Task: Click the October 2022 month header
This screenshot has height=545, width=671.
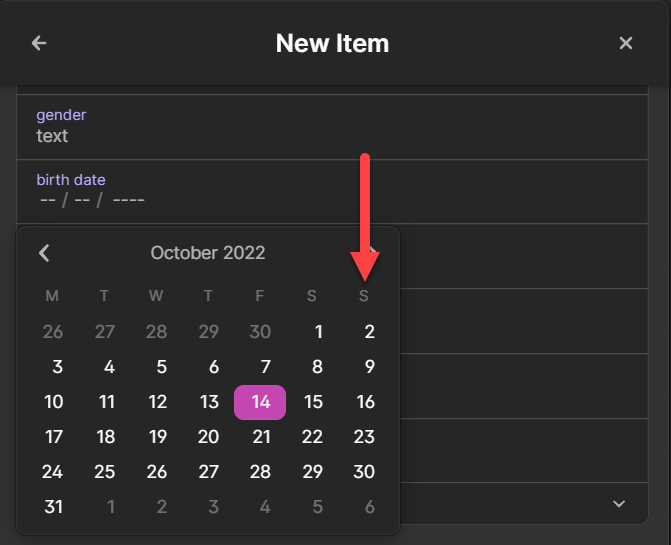Action: [x=208, y=253]
